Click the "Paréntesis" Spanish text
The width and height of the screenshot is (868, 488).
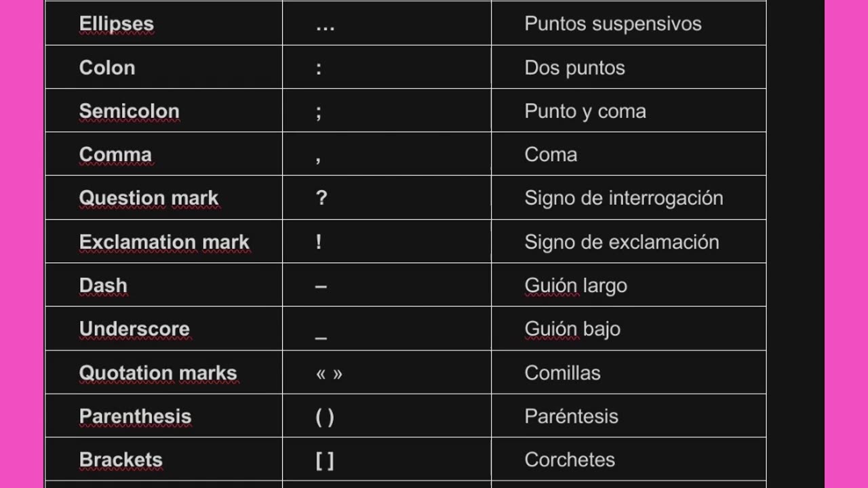pyautogui.click(x=571, y=416)
